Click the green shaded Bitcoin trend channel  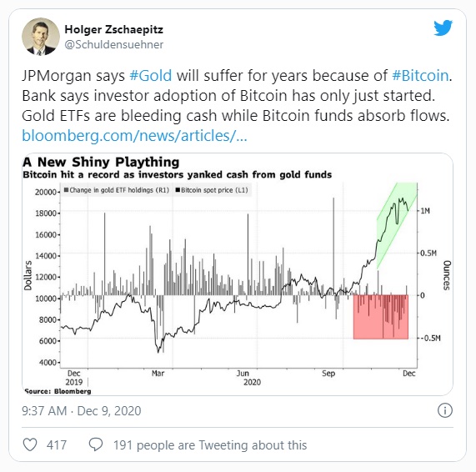coord(397,225)
